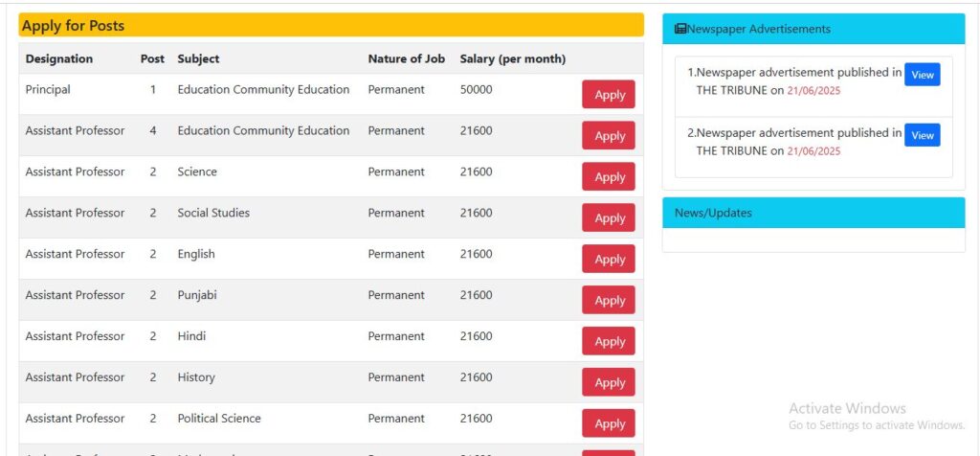The height and width of the screenshot is (456, 980).
Task: Apply for the Hindi Assistant Professor post
Action: 609,342
